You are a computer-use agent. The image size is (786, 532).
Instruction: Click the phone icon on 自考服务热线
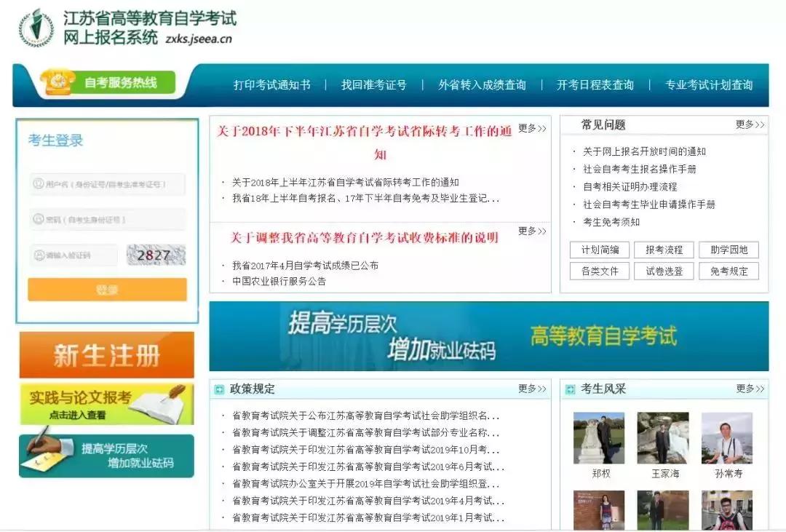click(57, 82)
